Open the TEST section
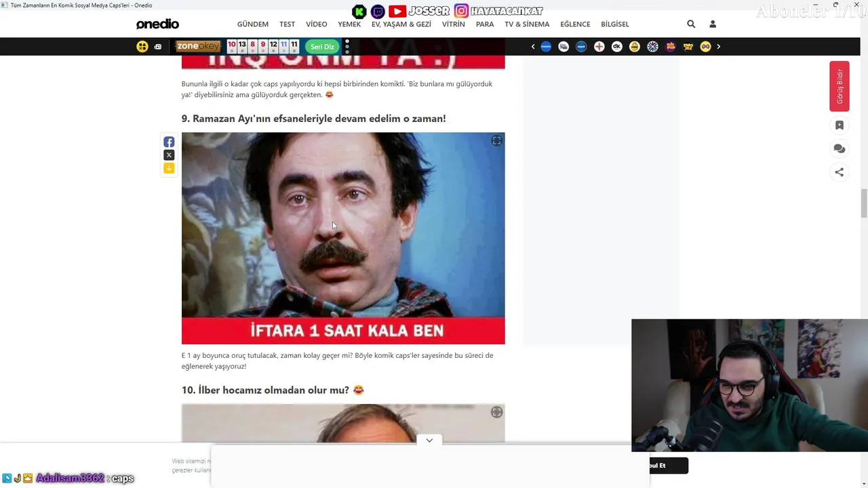 click(x=288, y=24)
